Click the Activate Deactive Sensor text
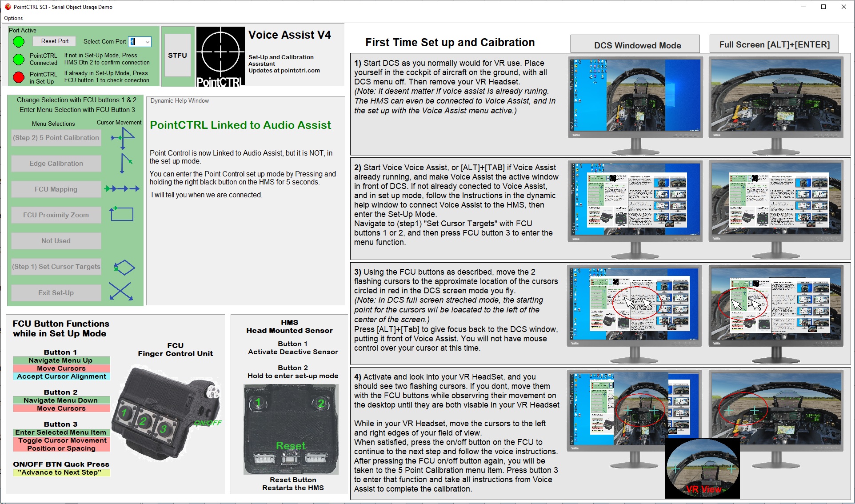The height and width of the screenshot is (504, 855). coord(293,352)
